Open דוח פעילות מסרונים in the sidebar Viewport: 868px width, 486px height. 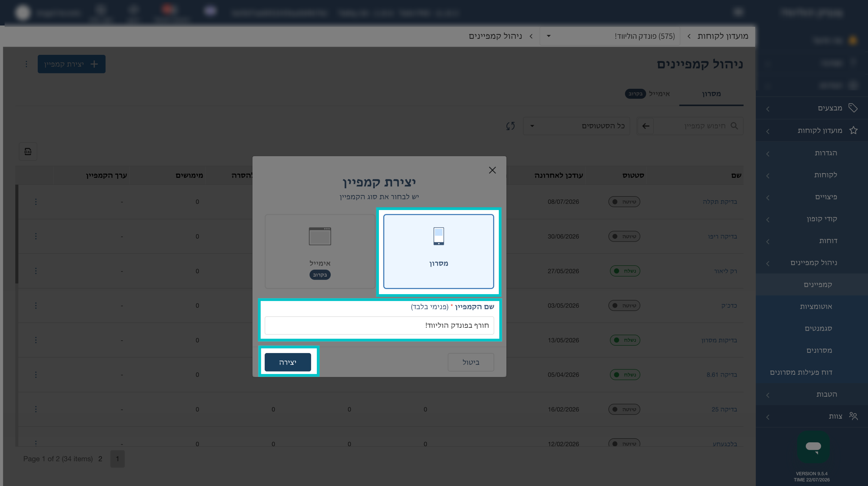812,372
